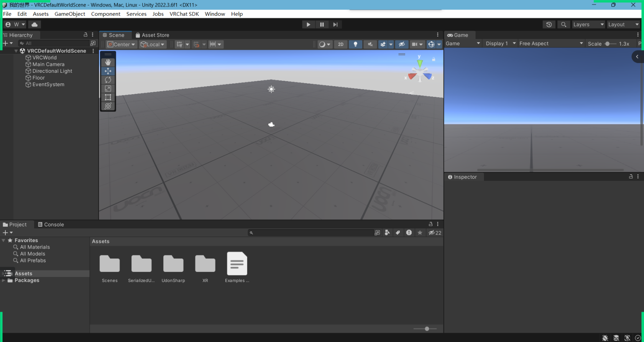
Task: Select the combined Transform tool
Action: (x=108, y=106)
